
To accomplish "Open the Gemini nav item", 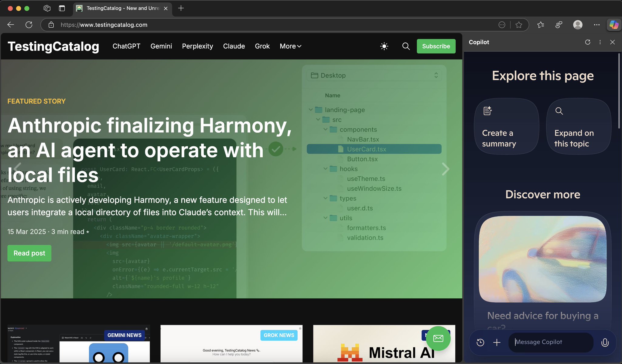I will (x=161, y=46).
